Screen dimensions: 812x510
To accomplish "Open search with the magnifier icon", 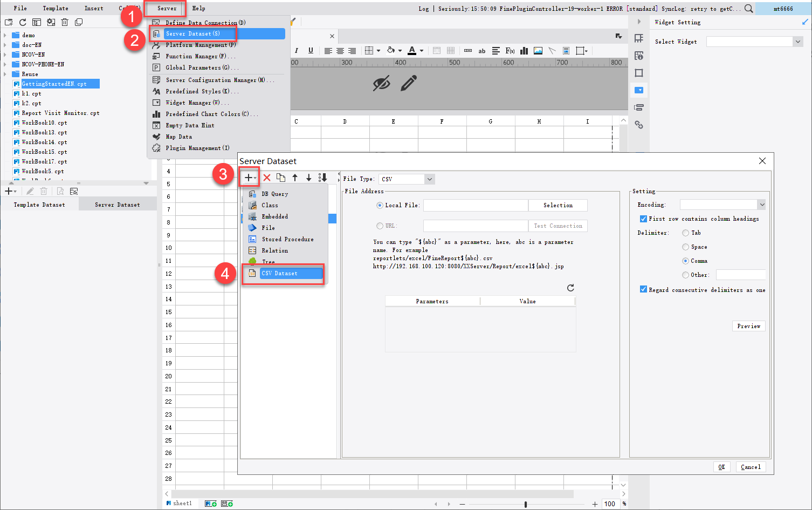I will point(748,9).
